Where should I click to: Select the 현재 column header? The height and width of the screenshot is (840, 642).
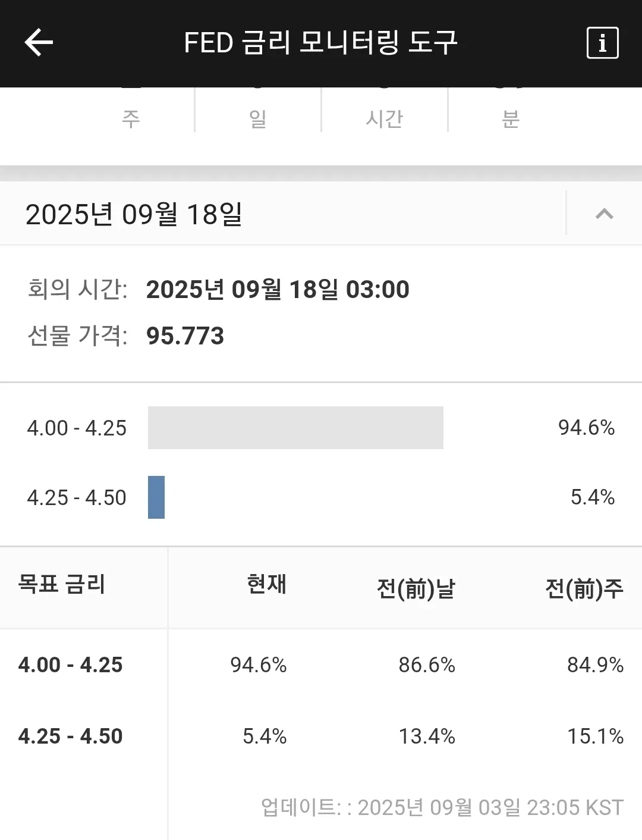pyautogui.click(x=266, y=584)
